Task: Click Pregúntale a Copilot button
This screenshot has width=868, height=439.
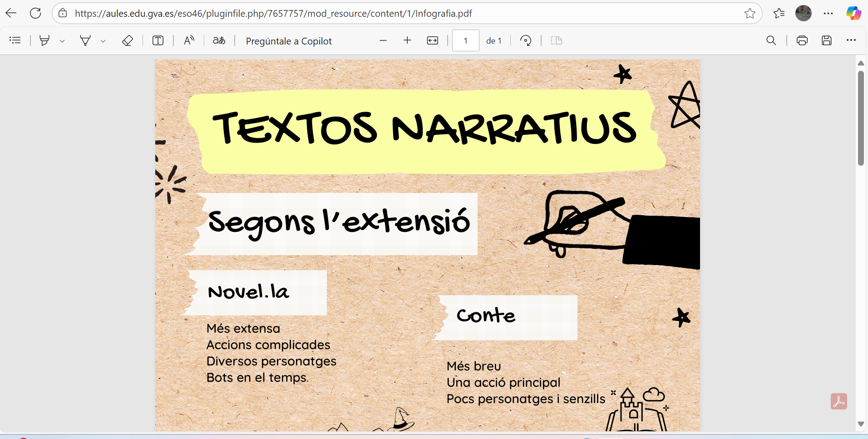Action: (289, 41)
